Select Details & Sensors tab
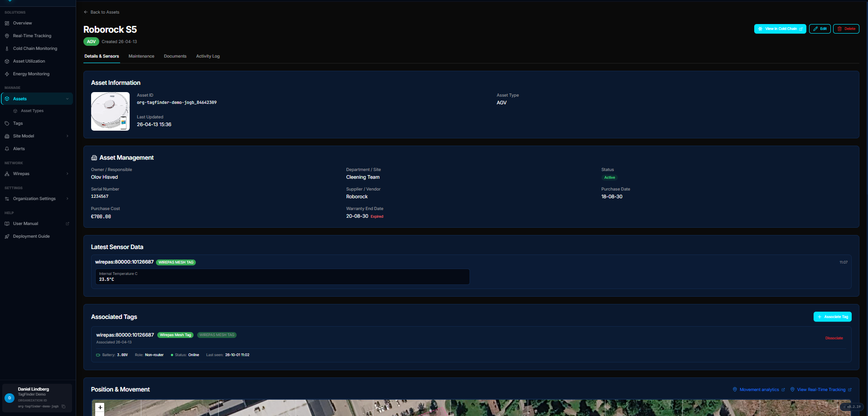Viewport: 868px width, 416px height. (102, 56)
